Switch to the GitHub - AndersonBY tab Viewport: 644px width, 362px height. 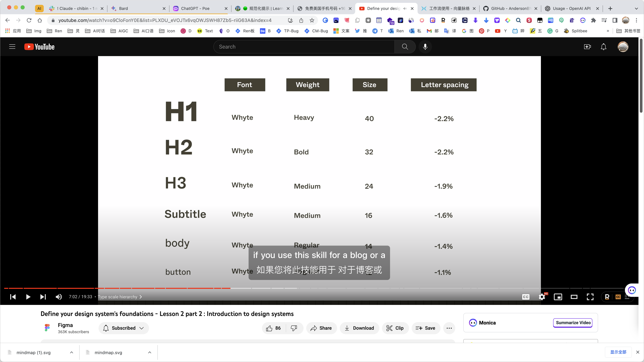510,8
